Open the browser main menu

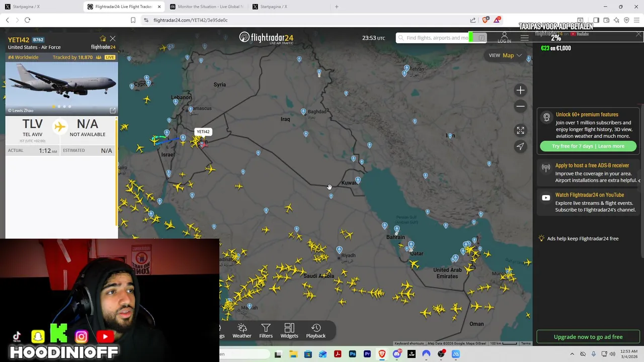click(x=637, y=20)
